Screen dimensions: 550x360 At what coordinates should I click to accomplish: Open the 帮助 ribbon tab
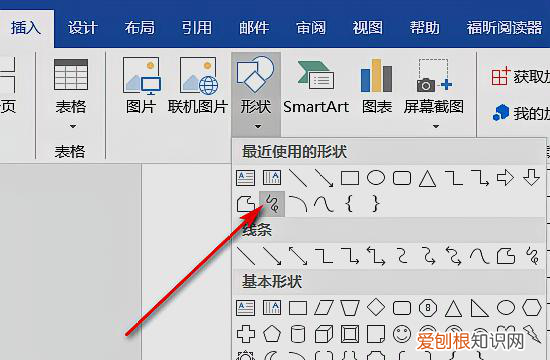pos(425,27)
